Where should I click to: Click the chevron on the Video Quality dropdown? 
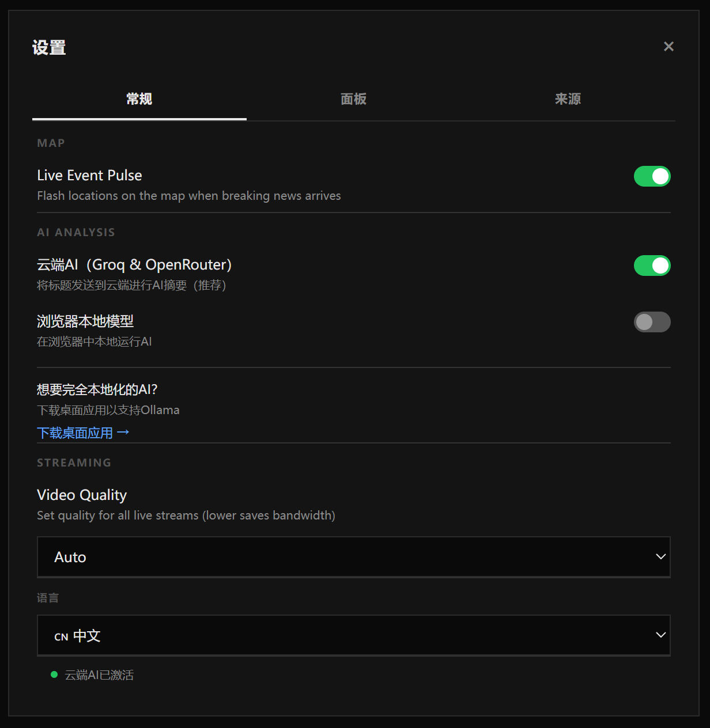coord(660,556)
